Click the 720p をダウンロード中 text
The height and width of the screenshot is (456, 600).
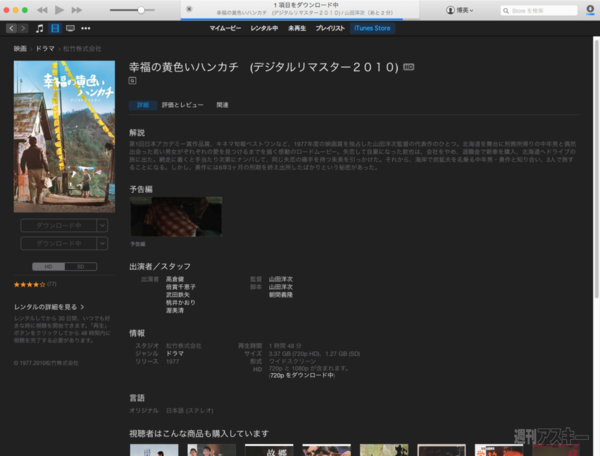[x=302, y=376]
